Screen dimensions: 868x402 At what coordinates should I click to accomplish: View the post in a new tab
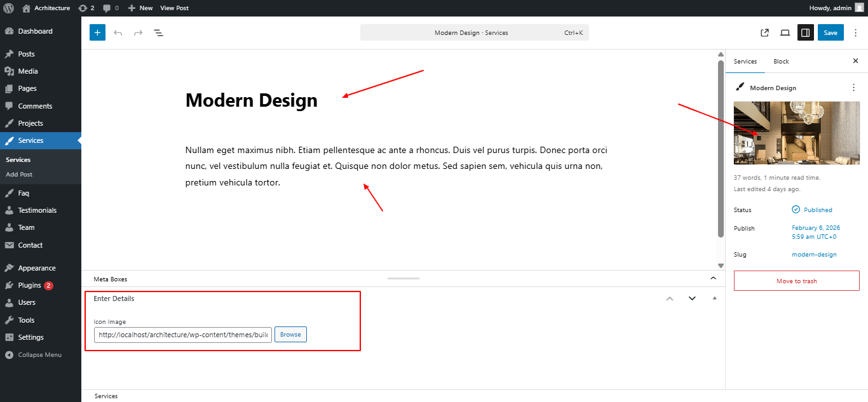pyautogui.click(x=764, y=32)
